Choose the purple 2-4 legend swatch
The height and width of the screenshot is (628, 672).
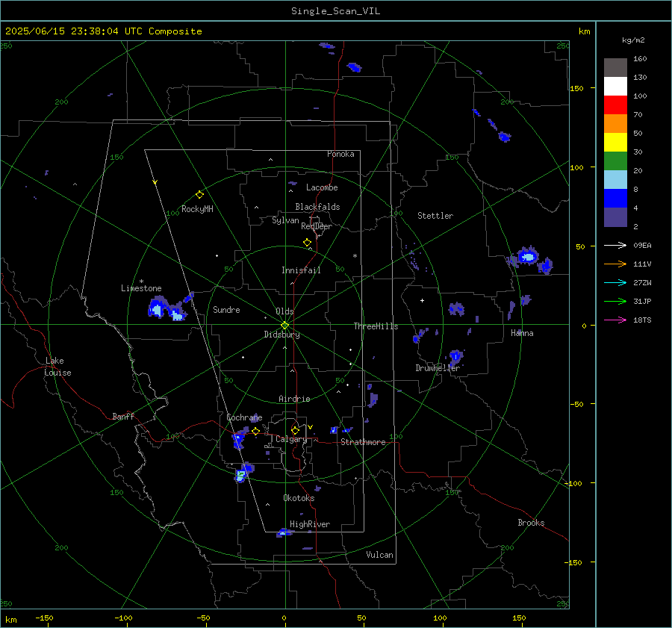615,217
